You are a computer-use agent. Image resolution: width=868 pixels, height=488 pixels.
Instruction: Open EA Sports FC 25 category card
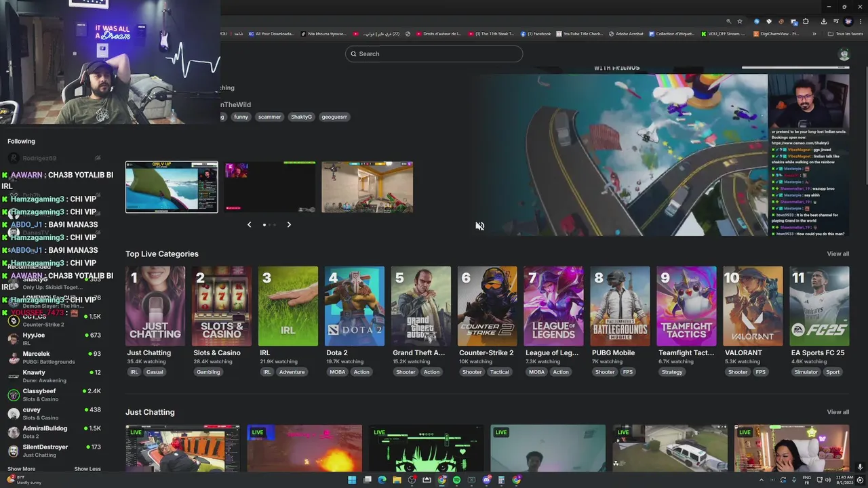pos(820,306)
